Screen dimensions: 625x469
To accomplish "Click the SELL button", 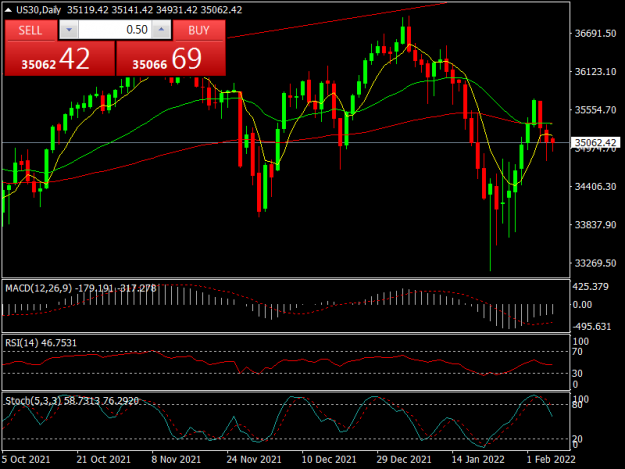I will coord(30,30).
